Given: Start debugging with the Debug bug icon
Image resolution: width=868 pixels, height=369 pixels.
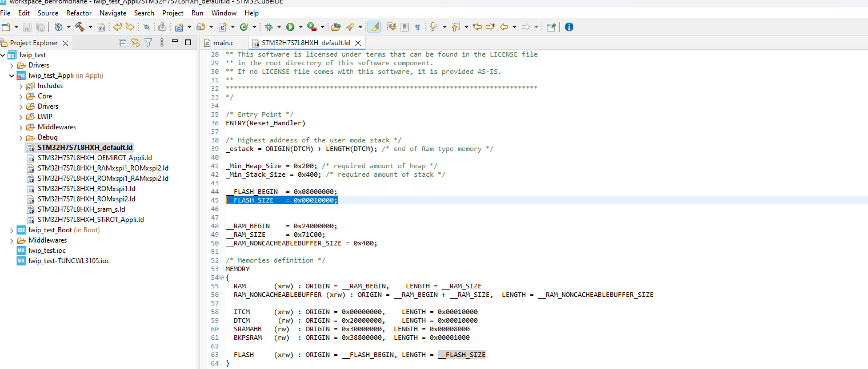Looking at the screenshot, I should point(269,27).
